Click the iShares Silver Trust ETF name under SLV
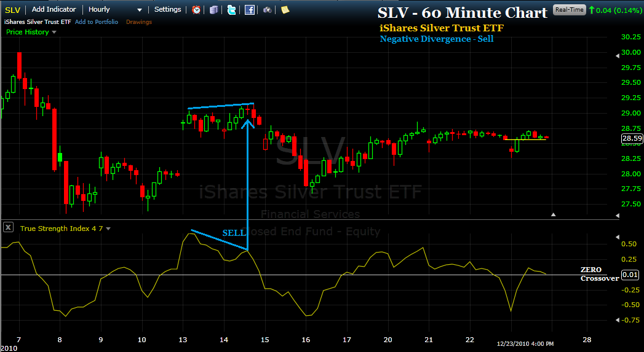This screenshot has width=644, height=352. tap(38, 22)
